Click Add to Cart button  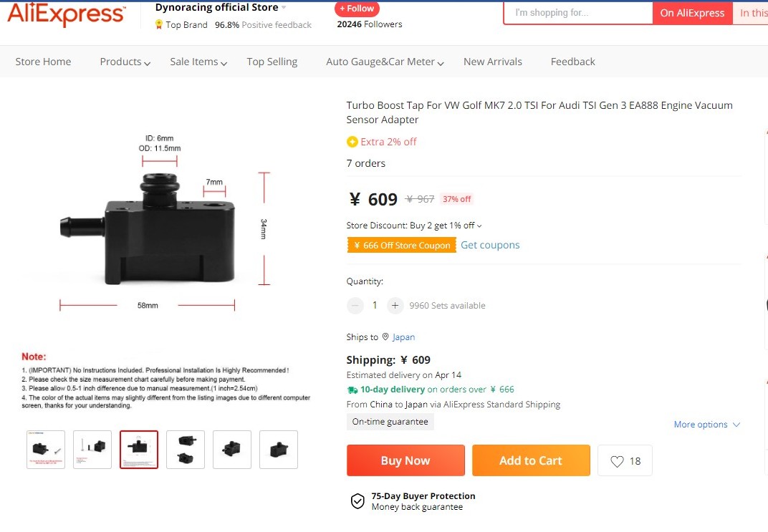[531, 460]
